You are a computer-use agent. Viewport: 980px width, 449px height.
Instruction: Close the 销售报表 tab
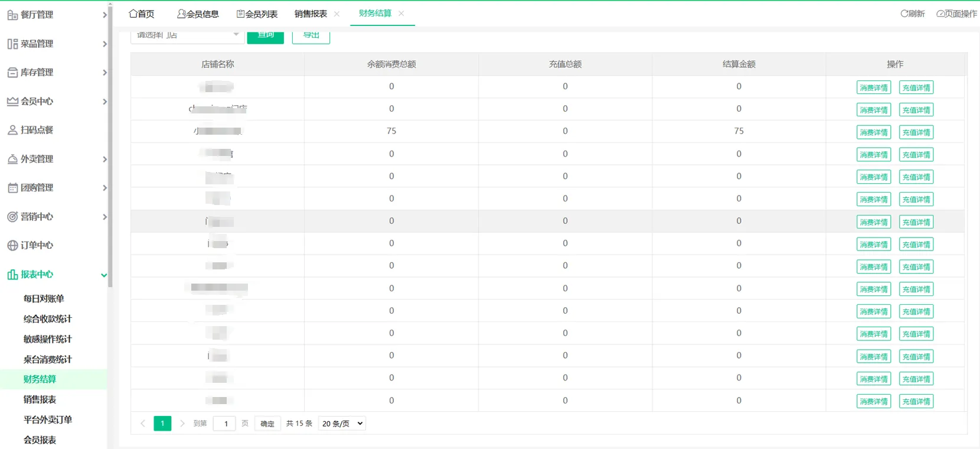337,14
